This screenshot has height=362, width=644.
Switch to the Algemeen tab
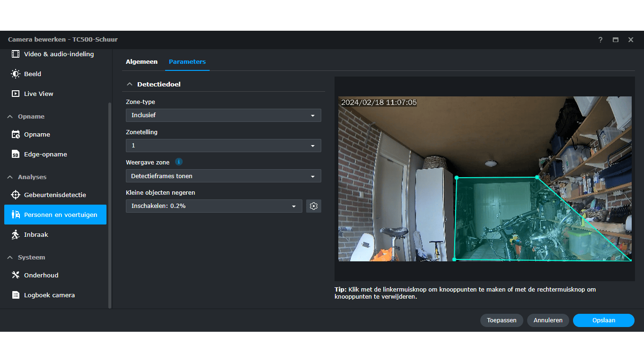pos(141,62)
